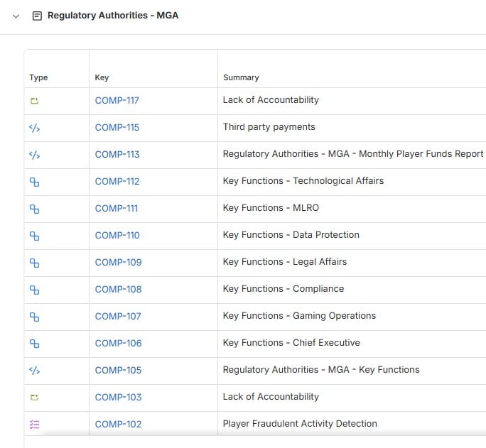Collapse the Regulatory Authorities - MGA section

click(16, 16)
